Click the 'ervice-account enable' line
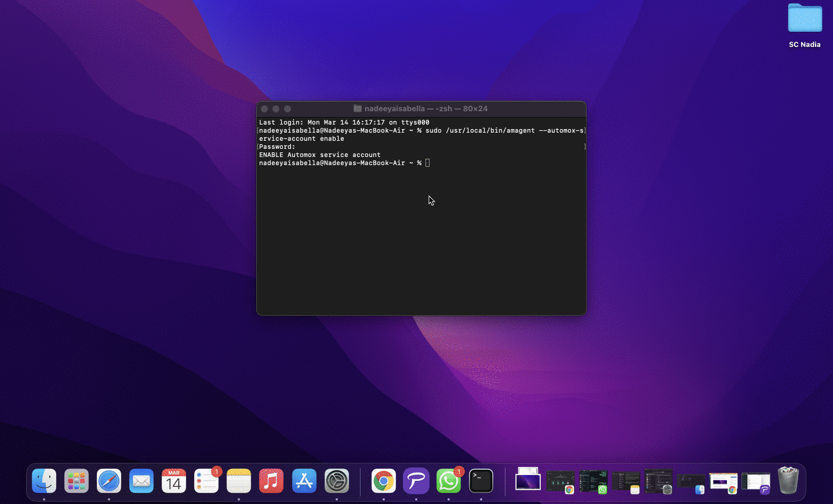833x504 pixels. (301, 138)
